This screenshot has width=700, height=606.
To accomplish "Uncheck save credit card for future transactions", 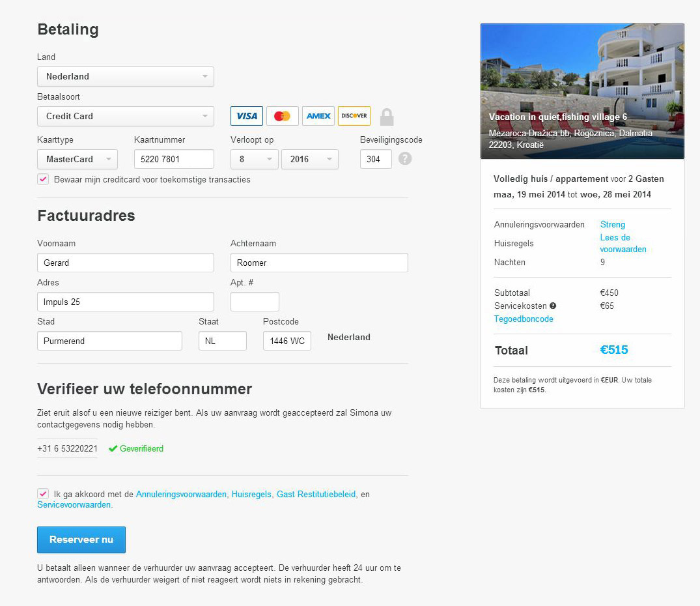I will [43, 179].
